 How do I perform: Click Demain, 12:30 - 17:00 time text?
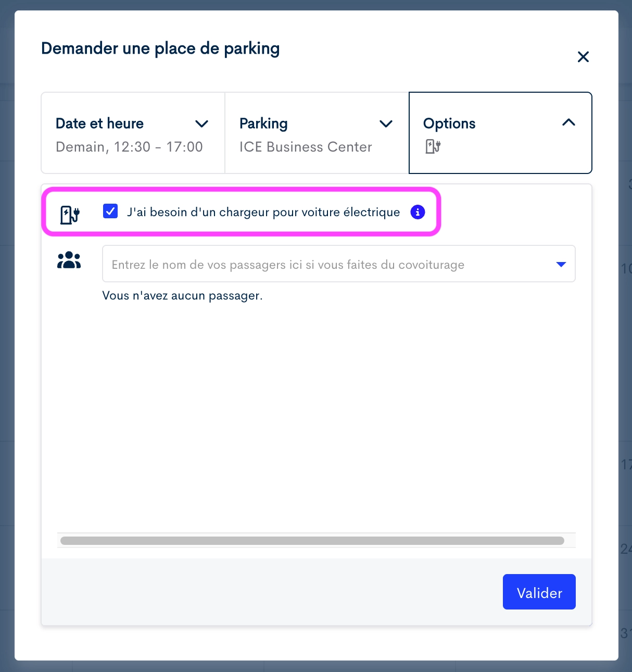click(129, 147)
